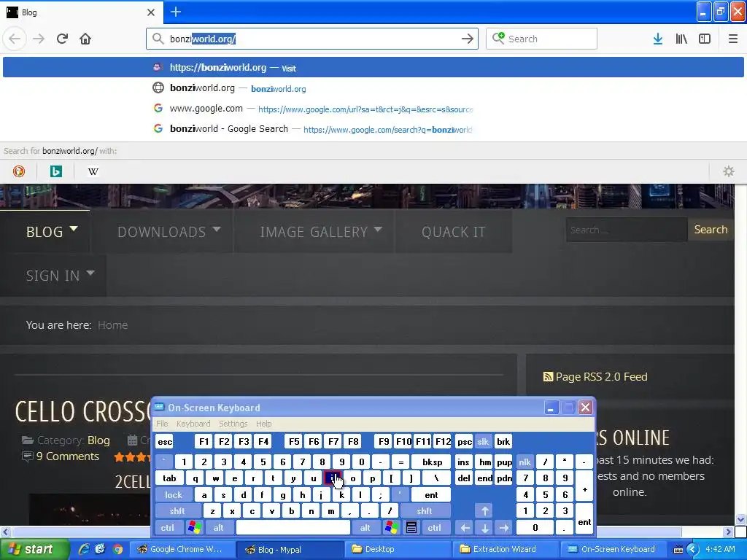747x560 pixels.
Task: Open the library bookmarks icon
Action: pos(681,39)
